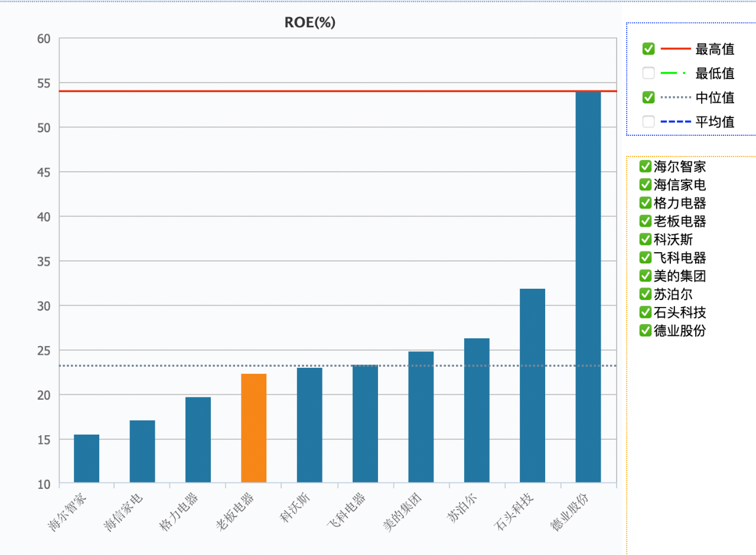756x555 pixels.
Task: Click the red 最高值 legend line sample
Action: [675, 49]
